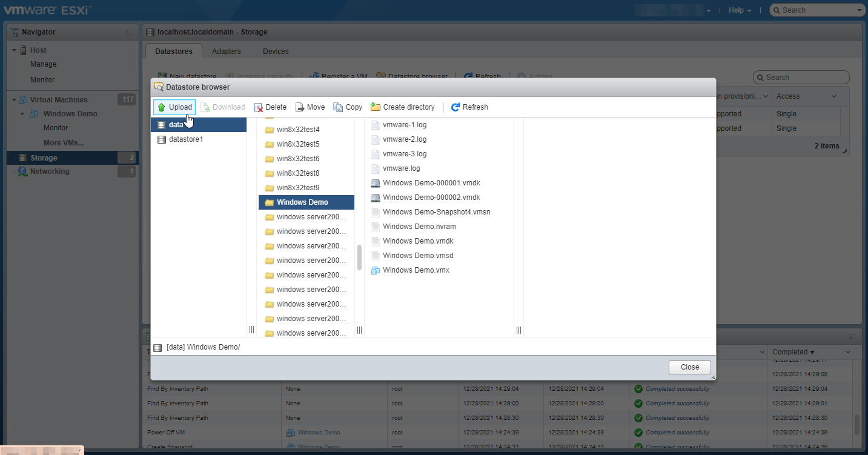Click the Delete icon in datastore browser
Image resolution: width=868 pixels, height=455 pixels.
pyautogui.click(x=259, y=107)
